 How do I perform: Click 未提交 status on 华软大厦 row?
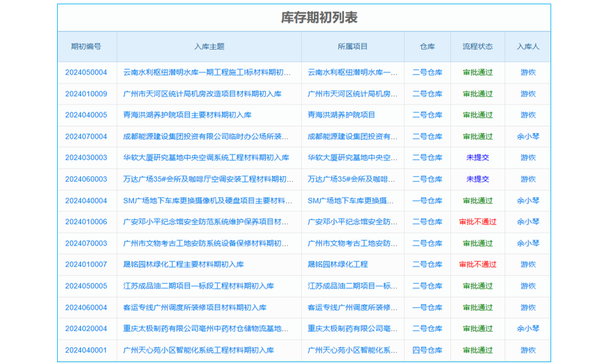(478, 158)
